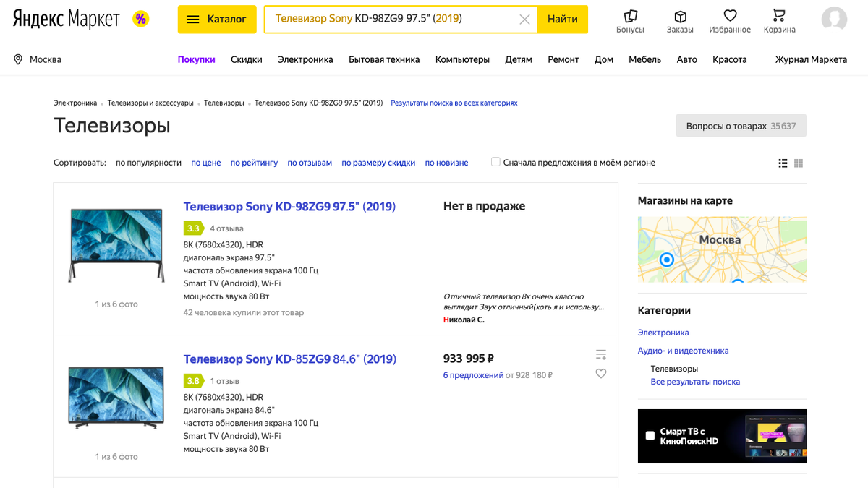Viewport: 868px width, 488px height.
Task: Open the Мебель category
Action: click(x=645, y=59)
